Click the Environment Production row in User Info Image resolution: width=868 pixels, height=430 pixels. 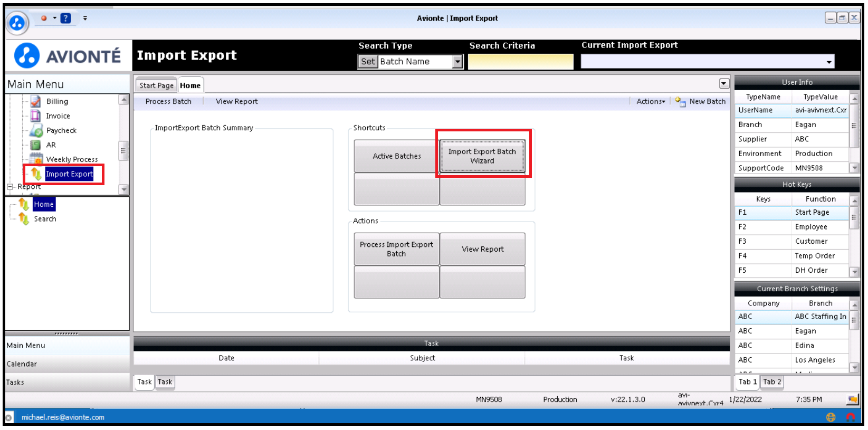791,154
